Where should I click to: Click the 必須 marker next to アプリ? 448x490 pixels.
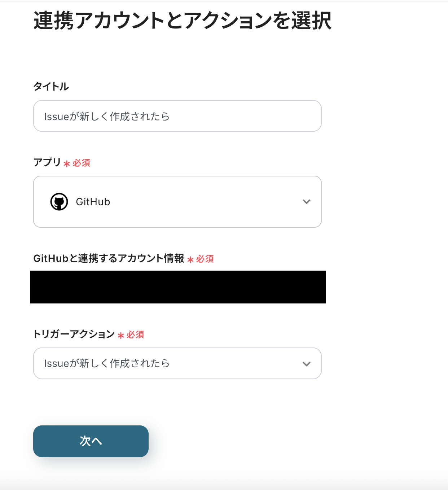(82, 163)
